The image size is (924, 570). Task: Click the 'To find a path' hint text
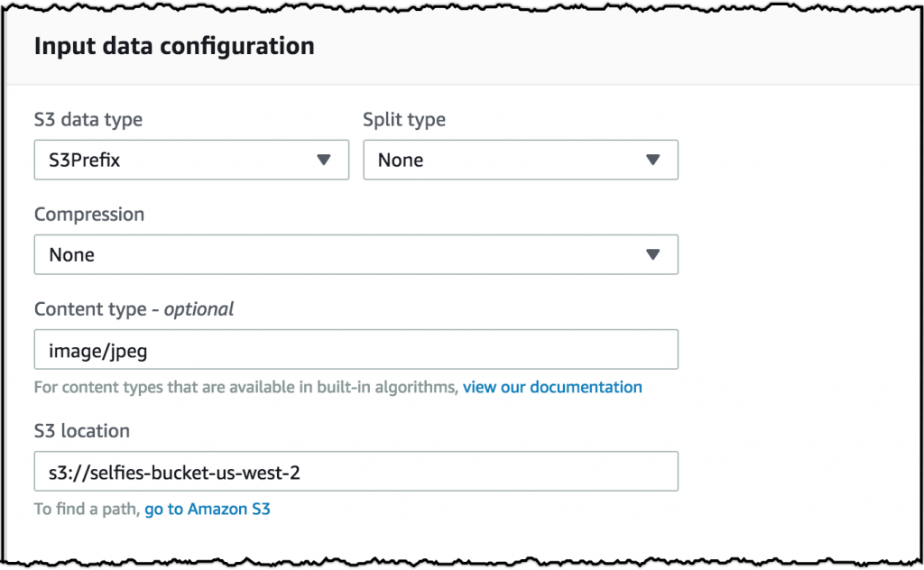click(x=87, y=509)
